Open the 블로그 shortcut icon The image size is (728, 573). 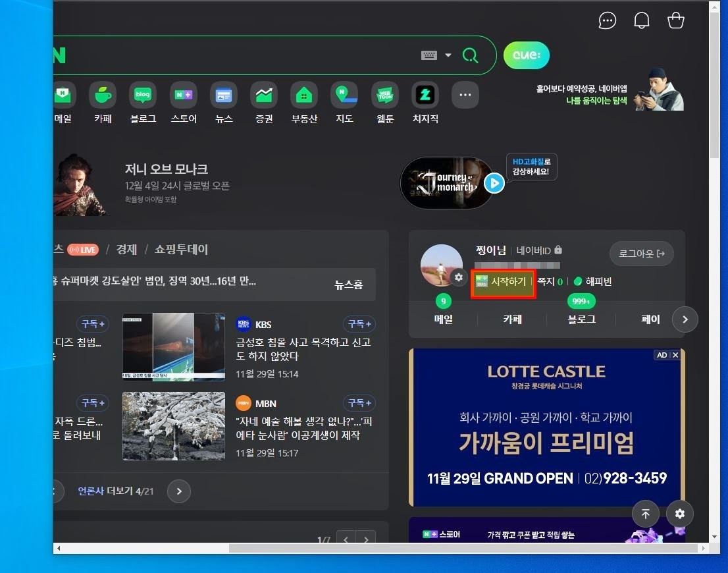143,95
